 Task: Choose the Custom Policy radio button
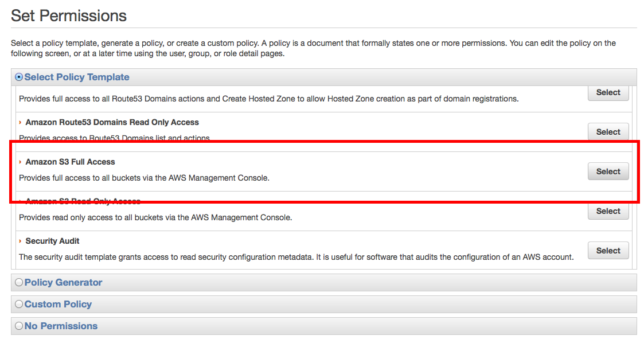[x=19, y=304]
